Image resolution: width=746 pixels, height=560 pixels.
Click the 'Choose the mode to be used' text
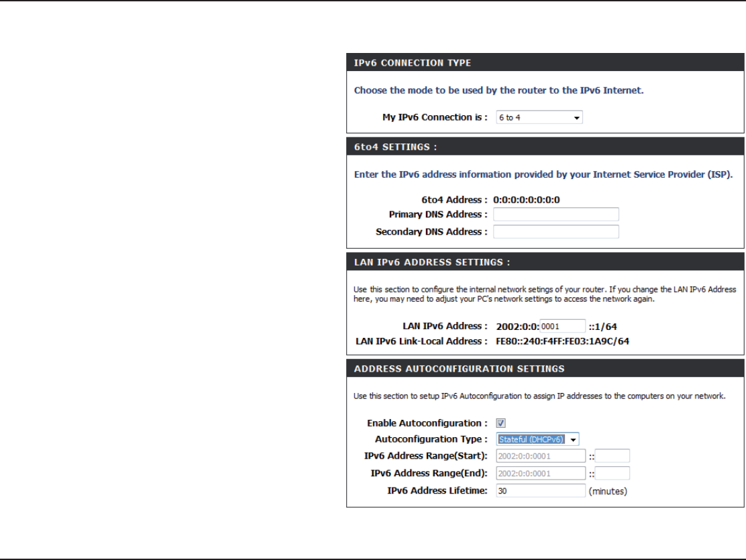[x=498, y=91]
